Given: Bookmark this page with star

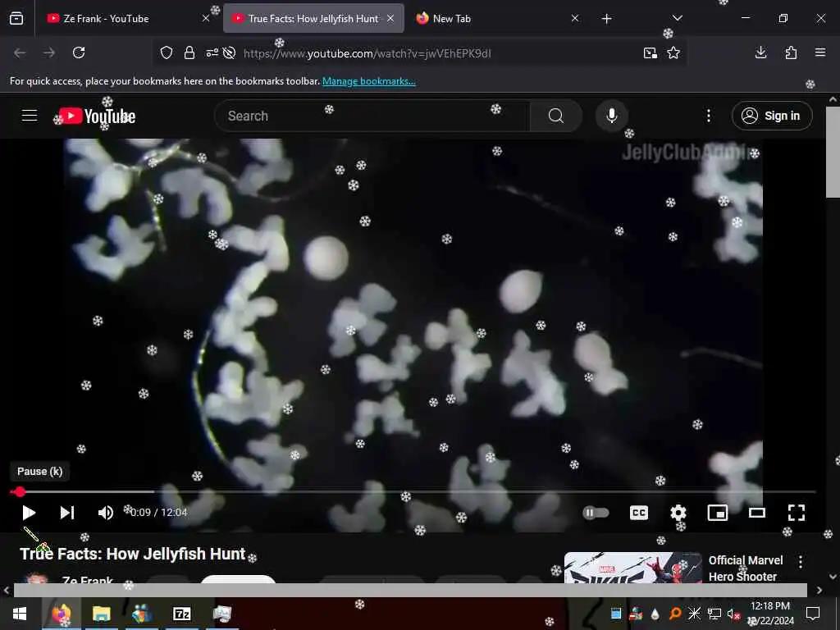Looking at the screenshot, I should 673,53.
